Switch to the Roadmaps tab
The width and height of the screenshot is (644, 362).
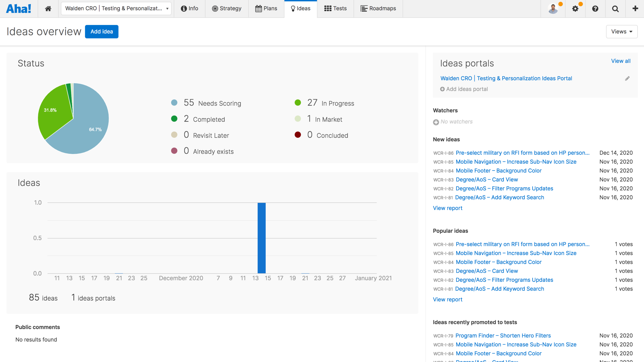[x=378, y=8]
